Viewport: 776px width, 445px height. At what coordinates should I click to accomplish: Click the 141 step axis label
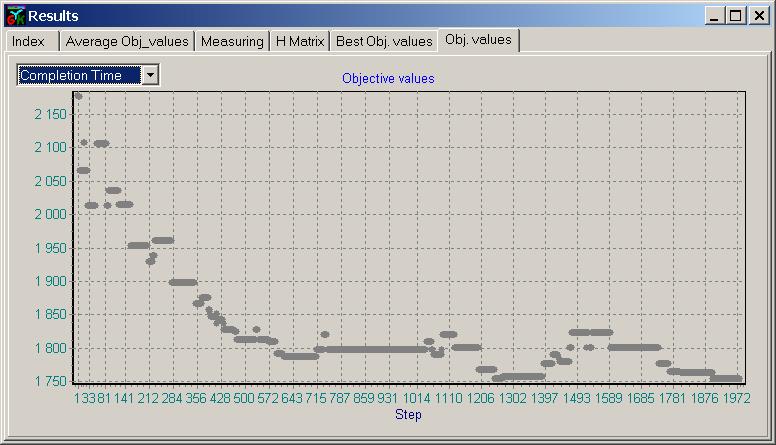124,398
